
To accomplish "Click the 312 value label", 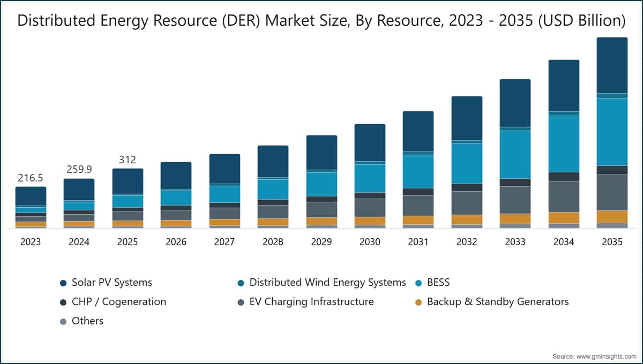I will pyautogui.click(x=128, y=160).
